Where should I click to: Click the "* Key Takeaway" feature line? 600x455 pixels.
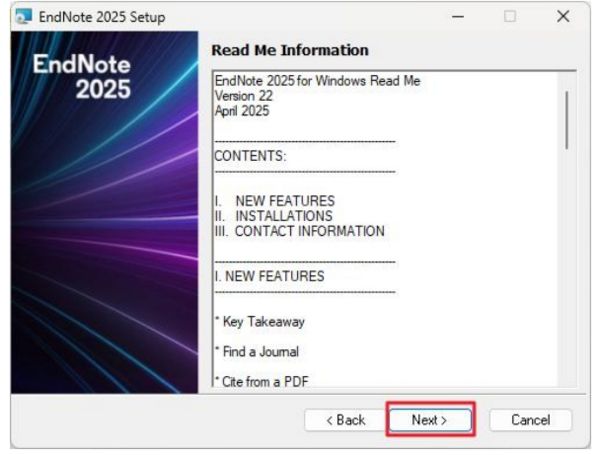coord(260,321)
